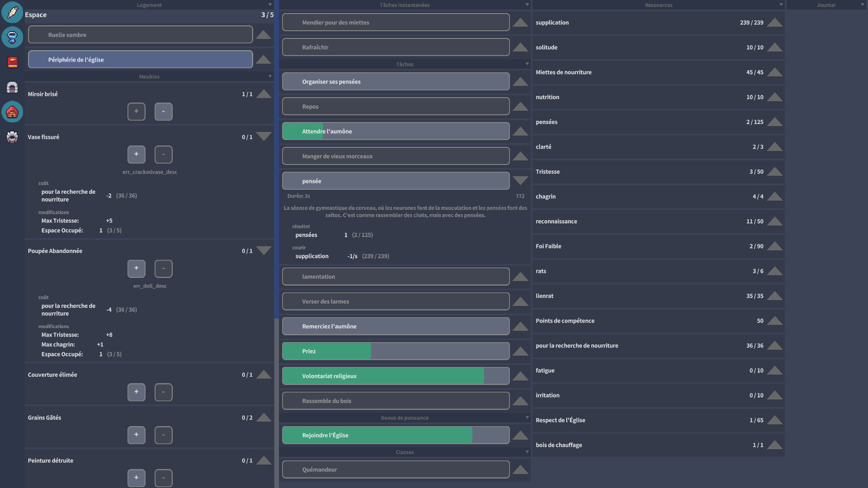The image size is (868, 488).
Task: Expand details arrow next to Ruelle sombre
Action: [264, 35]
